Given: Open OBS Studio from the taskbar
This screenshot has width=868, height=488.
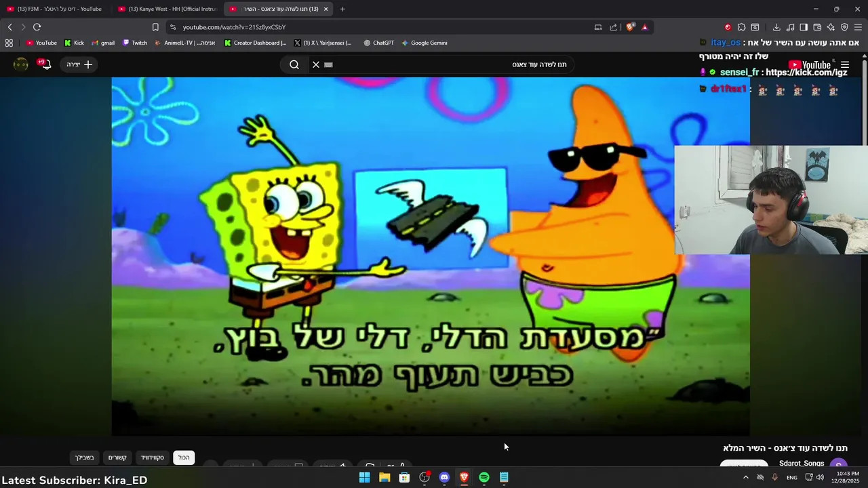Looking at the screenshot, I should [425, 477].
